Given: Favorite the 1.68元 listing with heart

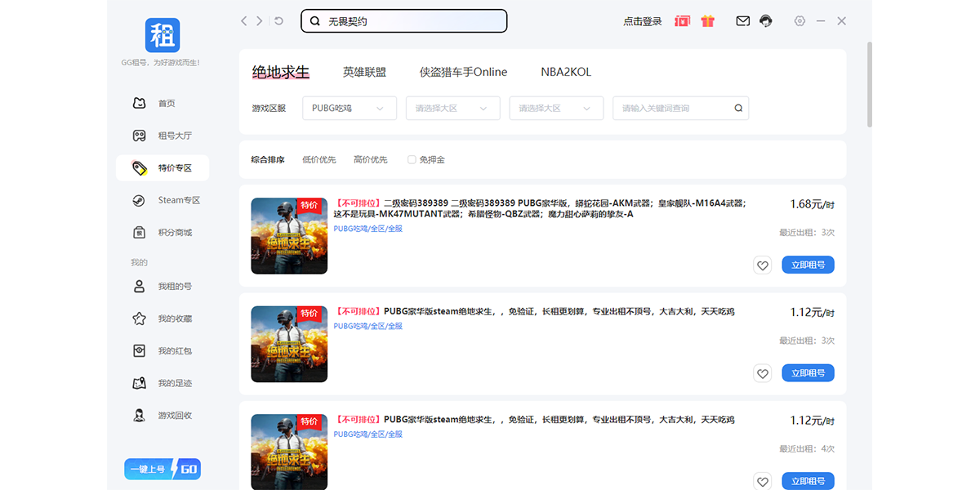Looking at the screenshot, I should pos(762,265).
